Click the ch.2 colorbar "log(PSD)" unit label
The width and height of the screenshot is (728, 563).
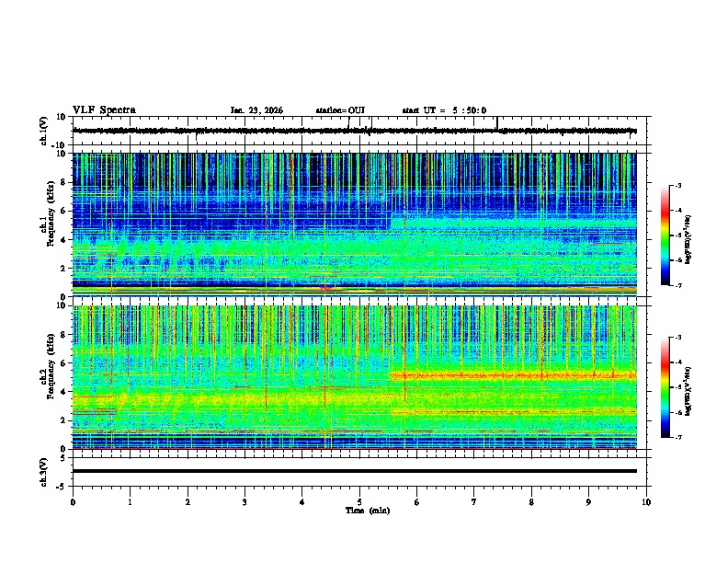688,391
